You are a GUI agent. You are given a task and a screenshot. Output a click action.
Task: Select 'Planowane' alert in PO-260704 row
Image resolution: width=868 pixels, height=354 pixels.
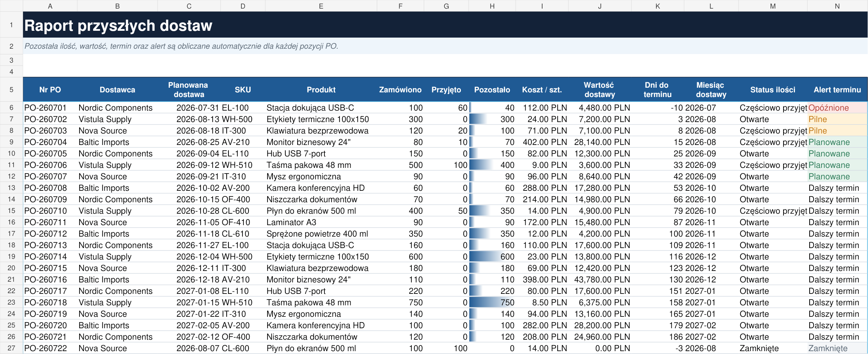pyautogui.click(x=837, y=142)
